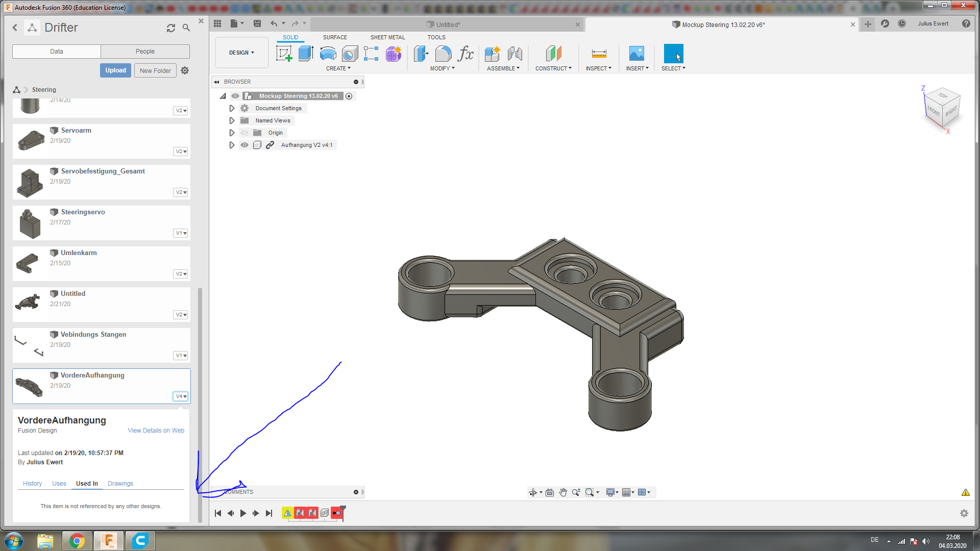Select the Create Form tool

coord(394,54)
